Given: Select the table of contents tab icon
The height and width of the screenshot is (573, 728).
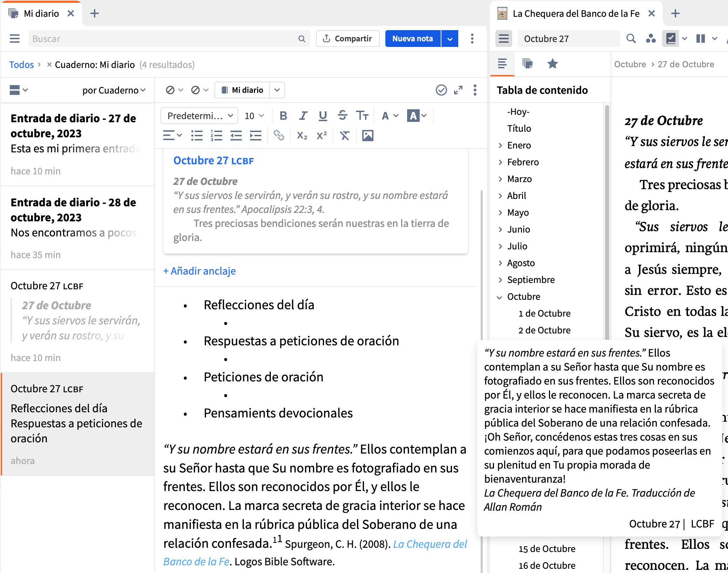Looking at the screenshot, I should tap(502, 64).
